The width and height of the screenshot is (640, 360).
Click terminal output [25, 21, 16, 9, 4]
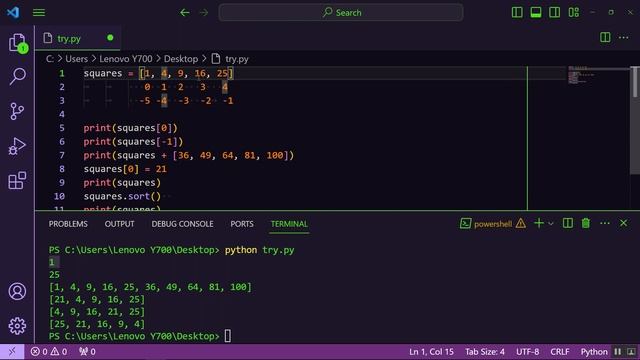point(97,324)
